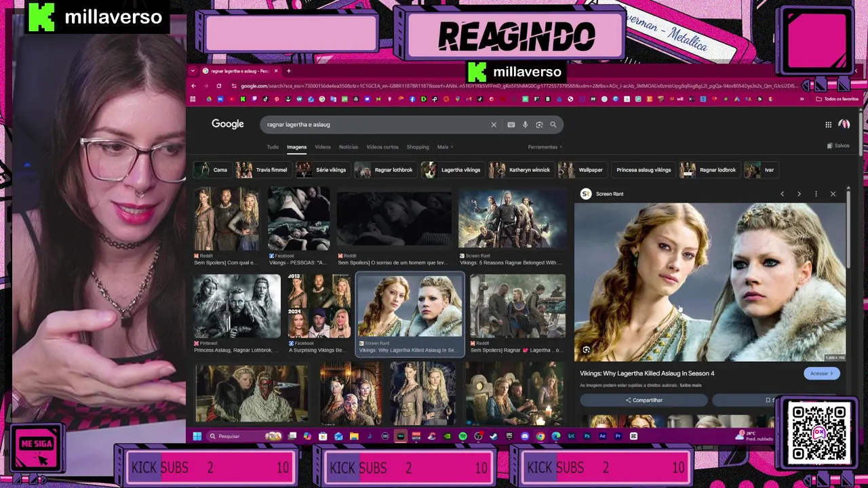
Task: Open Microsoft Edge from the taskbar
Action: coord(556,436)
